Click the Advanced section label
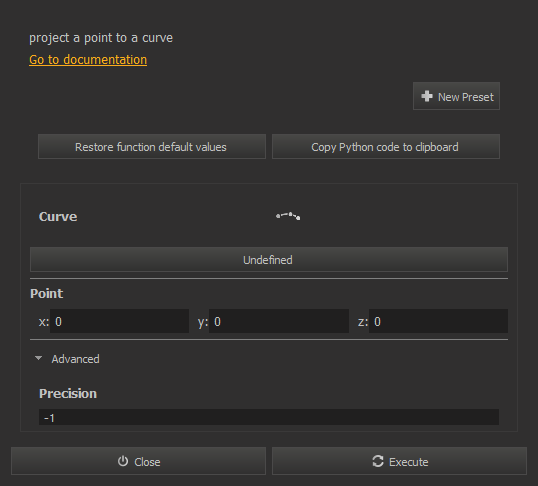 (x=75, y=359)
